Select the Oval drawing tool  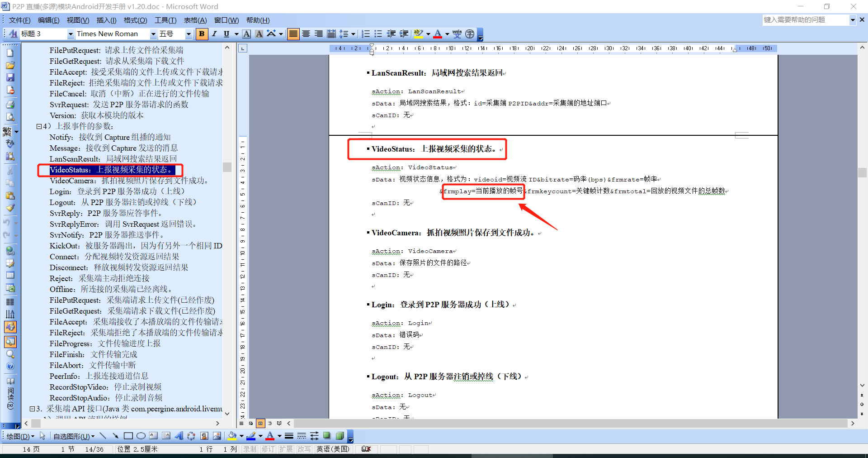pos(141,436)
